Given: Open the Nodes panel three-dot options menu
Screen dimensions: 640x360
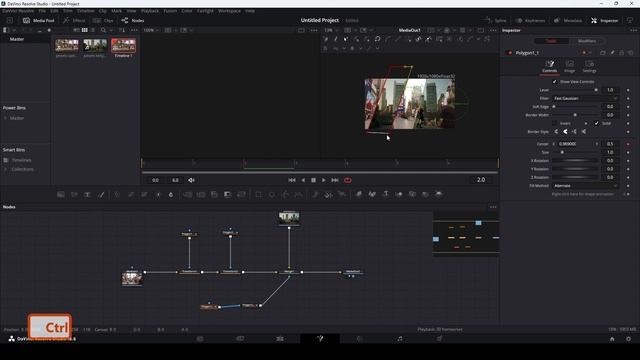Looking at the screenshot, I should coord(493,207).
